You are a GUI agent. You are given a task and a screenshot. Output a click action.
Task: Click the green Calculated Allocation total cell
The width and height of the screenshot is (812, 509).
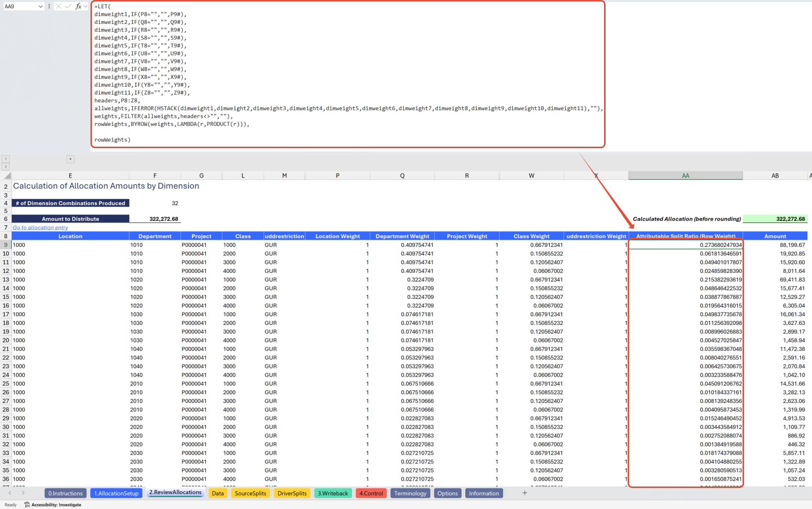775,219
